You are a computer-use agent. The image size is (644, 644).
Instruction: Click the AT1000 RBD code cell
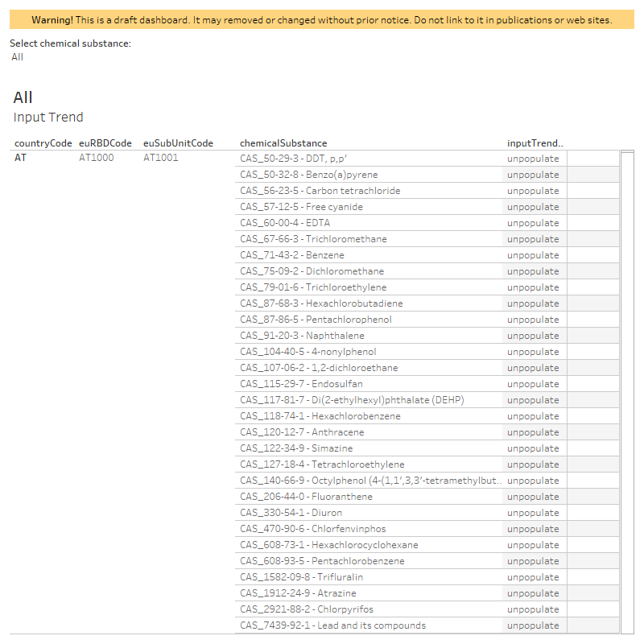click(x=96, y=158)
